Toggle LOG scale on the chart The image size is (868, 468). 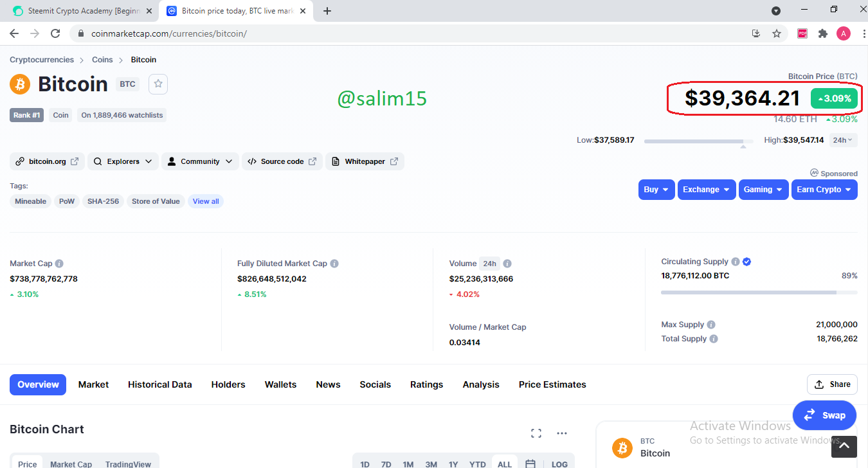559,464
